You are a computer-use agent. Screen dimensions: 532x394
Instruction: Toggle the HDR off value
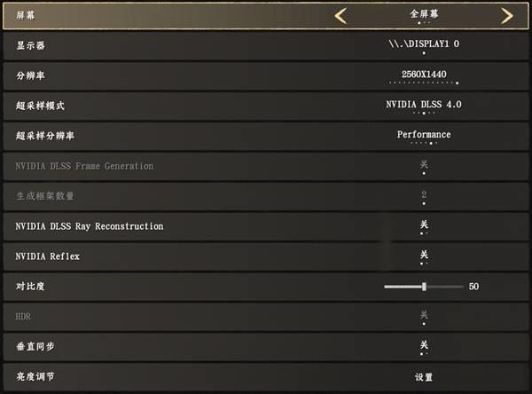tap(424, 315)
